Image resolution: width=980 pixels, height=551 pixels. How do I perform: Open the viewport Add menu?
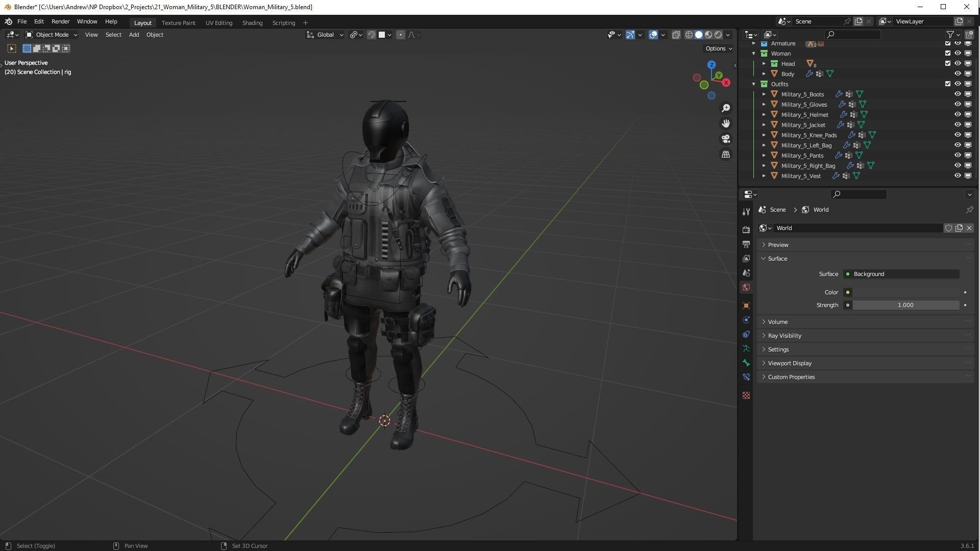134,35
